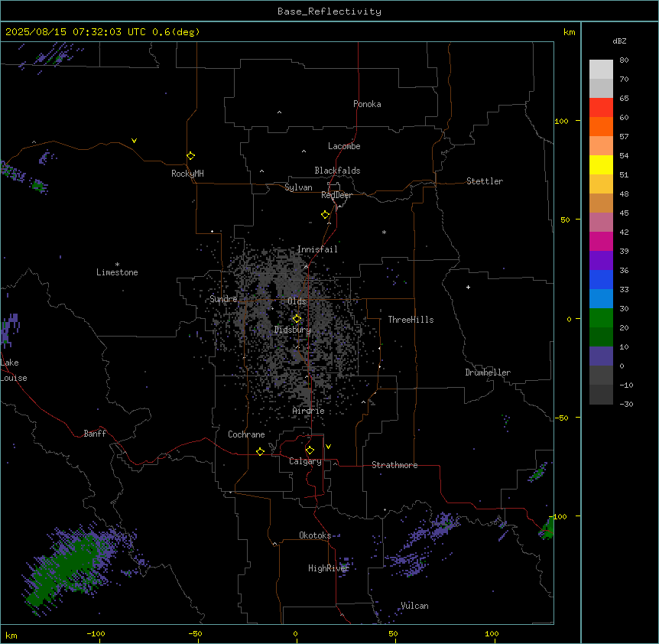Click the -30 value in dBZ legend
Screen dimensions: 659x644
(x=626, y=404)
